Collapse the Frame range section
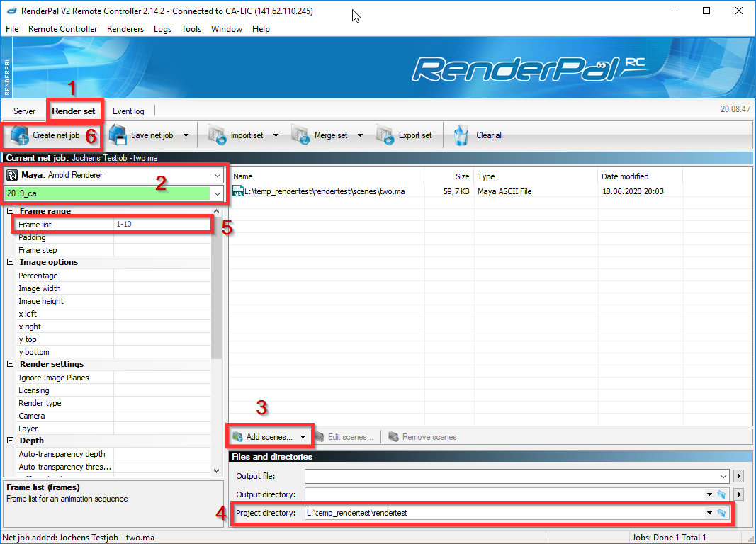This screenshot has width=756, height=544. (x=11, y=211)
